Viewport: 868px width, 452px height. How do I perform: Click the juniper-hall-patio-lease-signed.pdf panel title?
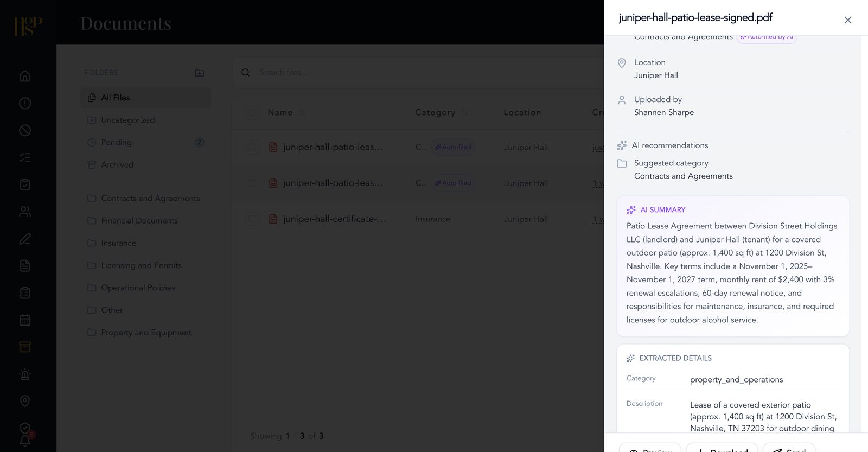(x=695, y=18)
